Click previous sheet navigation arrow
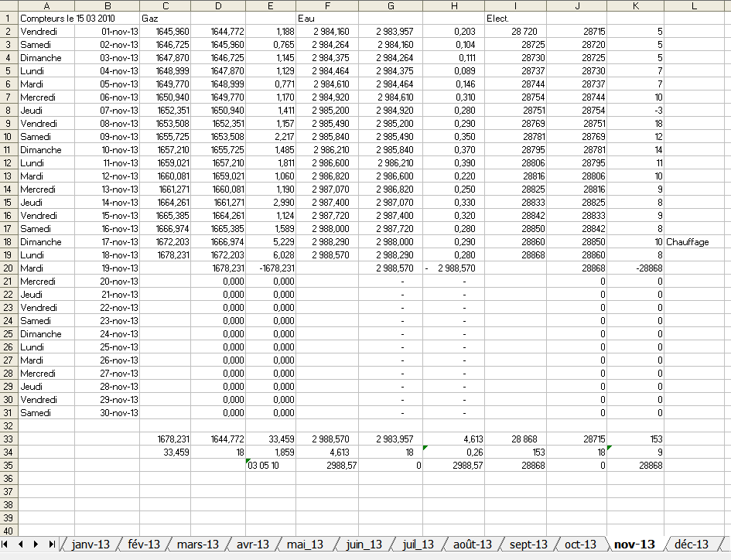This screenshot has height=560, width=731. 21,545
